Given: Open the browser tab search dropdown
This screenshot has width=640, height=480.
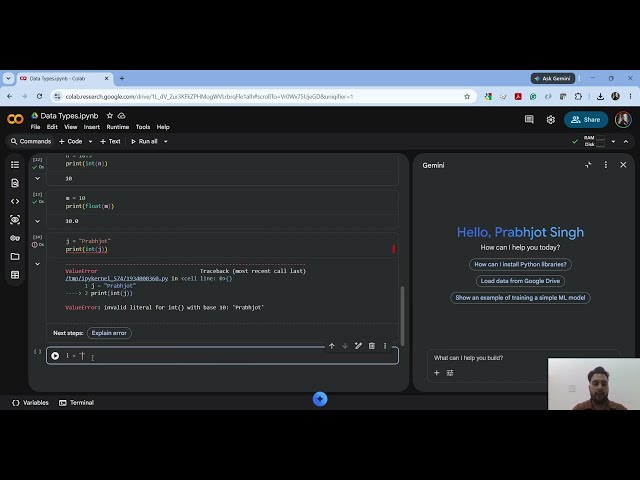Looking at the screenshot, I should coord(8,78).
